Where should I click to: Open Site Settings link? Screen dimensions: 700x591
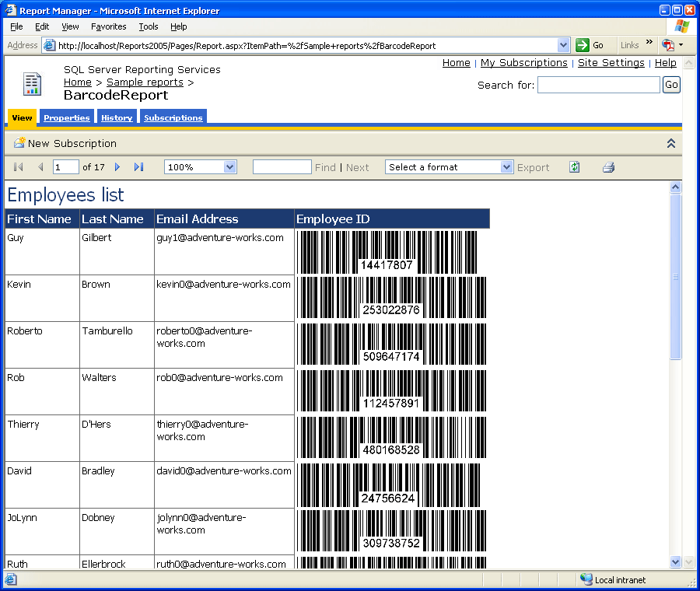click(611, 63)
